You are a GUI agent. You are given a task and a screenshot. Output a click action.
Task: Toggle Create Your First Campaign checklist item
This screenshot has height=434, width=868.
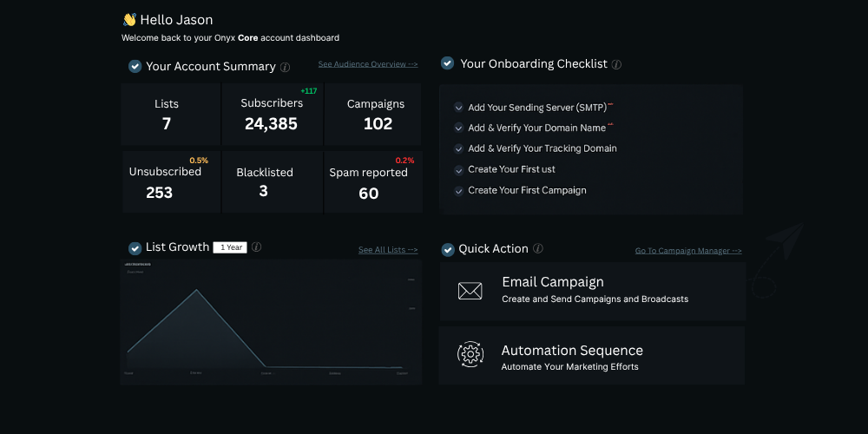458,191
